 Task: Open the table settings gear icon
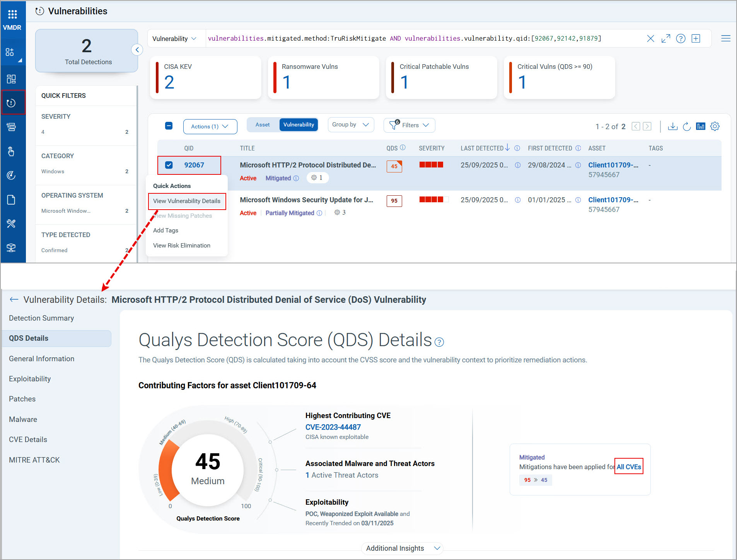coord(715,126)
